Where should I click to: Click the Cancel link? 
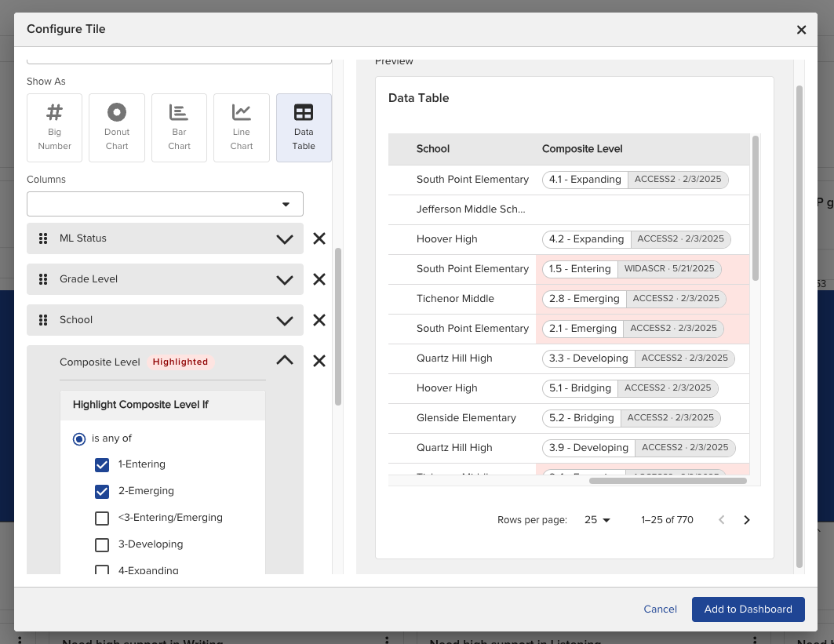coord(660,609)
